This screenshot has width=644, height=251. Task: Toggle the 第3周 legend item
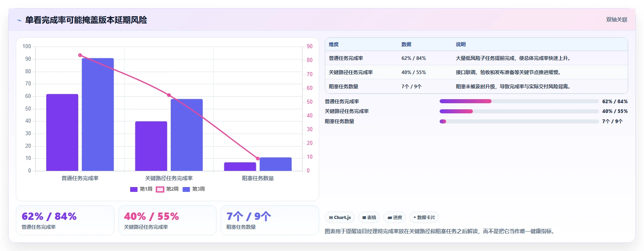pos(193,189)
